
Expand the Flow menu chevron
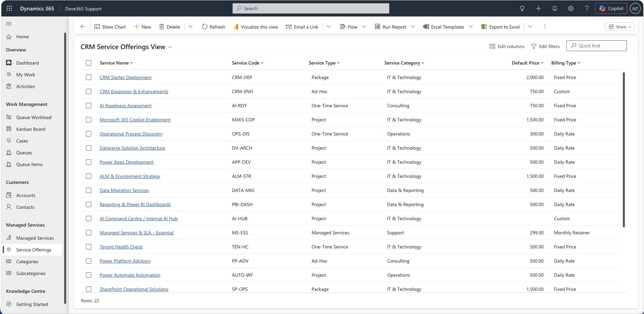click(364, 27)
